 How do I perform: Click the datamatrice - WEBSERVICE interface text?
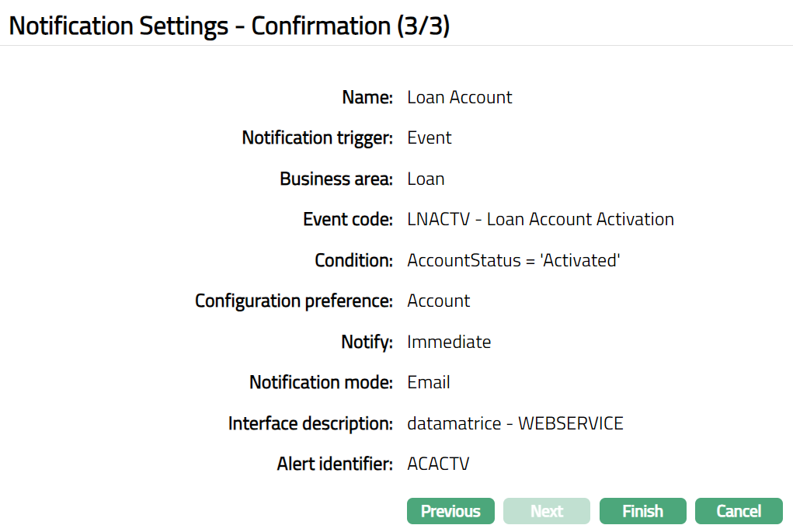515,423
